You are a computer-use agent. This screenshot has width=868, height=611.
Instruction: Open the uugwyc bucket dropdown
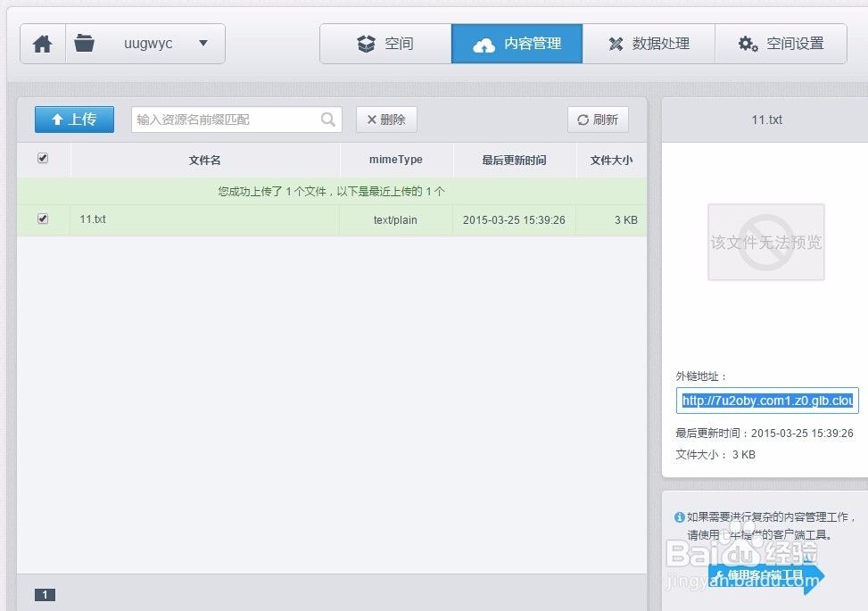[x=203, y=43]
